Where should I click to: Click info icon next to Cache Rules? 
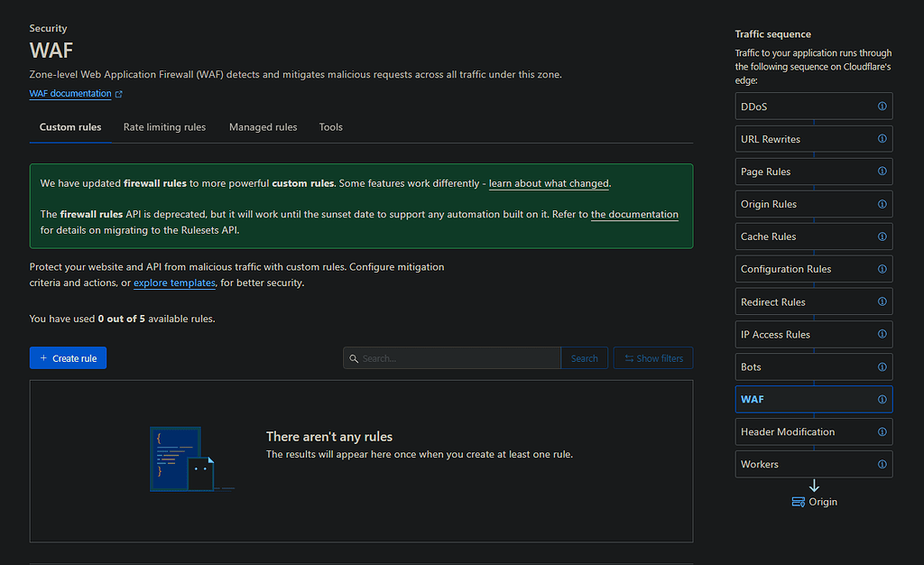[x=882, y=236]
